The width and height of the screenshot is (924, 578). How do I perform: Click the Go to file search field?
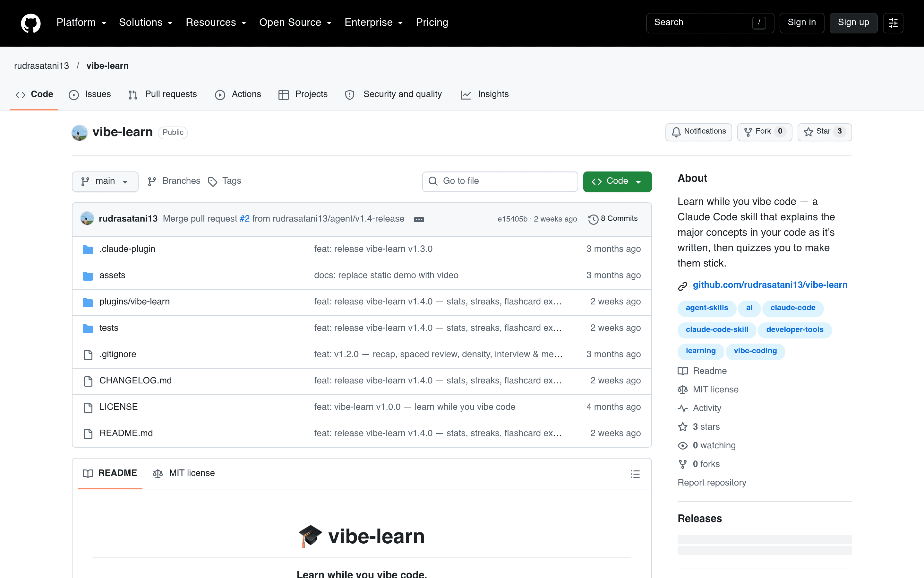tap(500, 181)
